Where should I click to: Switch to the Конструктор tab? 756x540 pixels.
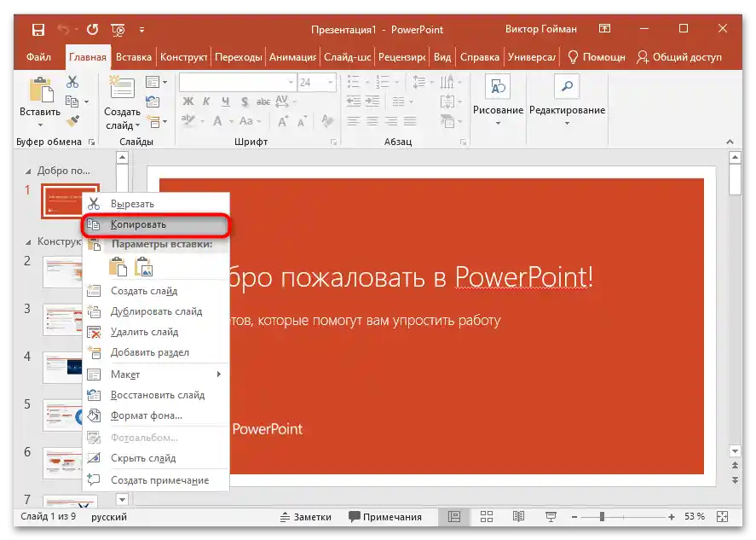(184, 57)
